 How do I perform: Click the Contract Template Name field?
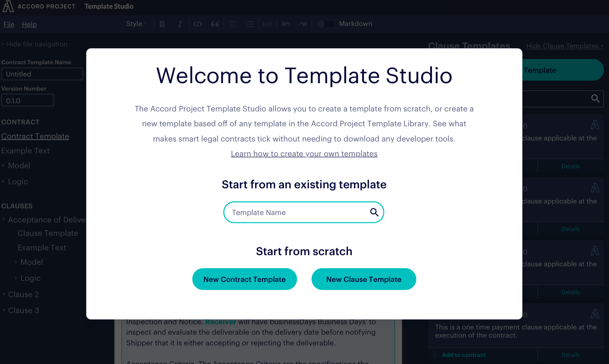[42, 74]
